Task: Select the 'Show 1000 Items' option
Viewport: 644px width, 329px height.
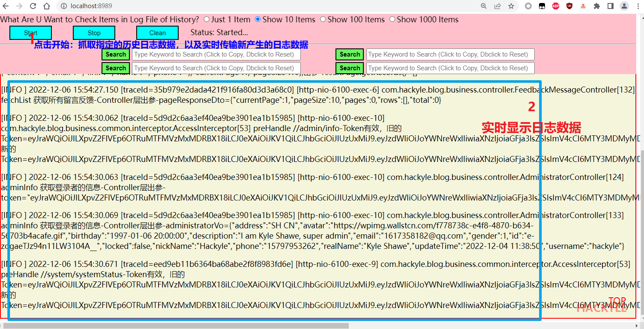Action: click(392, 19)
